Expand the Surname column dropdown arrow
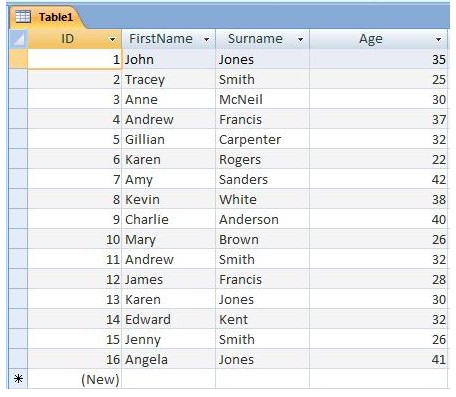Screen dimensions: 456x397 coord(301,39)
